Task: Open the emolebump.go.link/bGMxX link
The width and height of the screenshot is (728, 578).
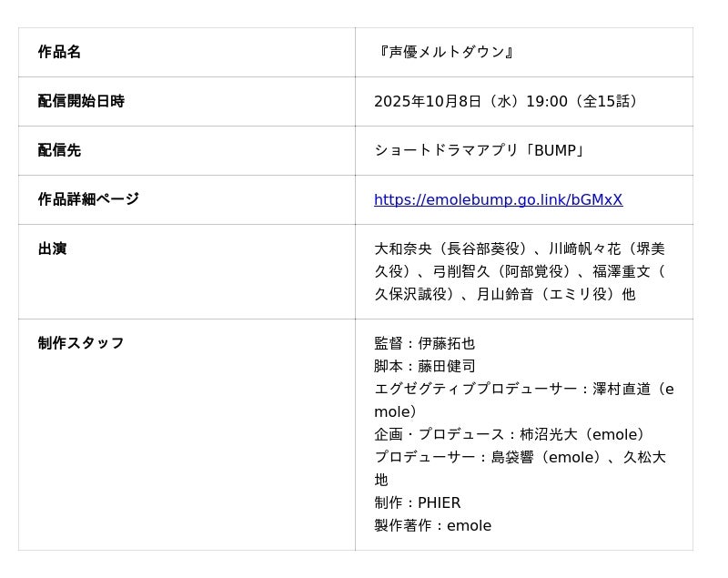Action: coord(498,200)
